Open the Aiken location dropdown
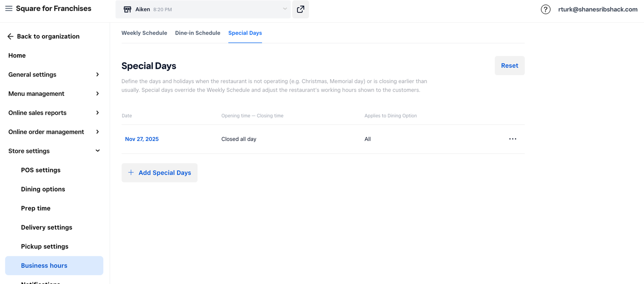 203,9
